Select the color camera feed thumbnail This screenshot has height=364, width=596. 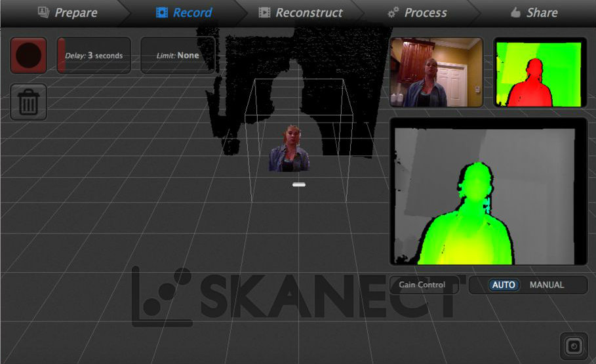(x=437, y=72)
